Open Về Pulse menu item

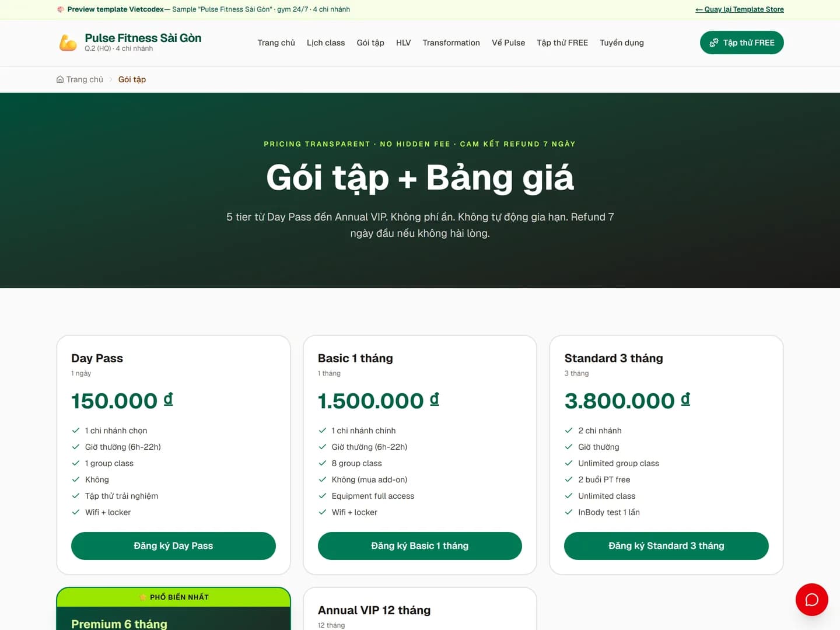coord(509,43)
